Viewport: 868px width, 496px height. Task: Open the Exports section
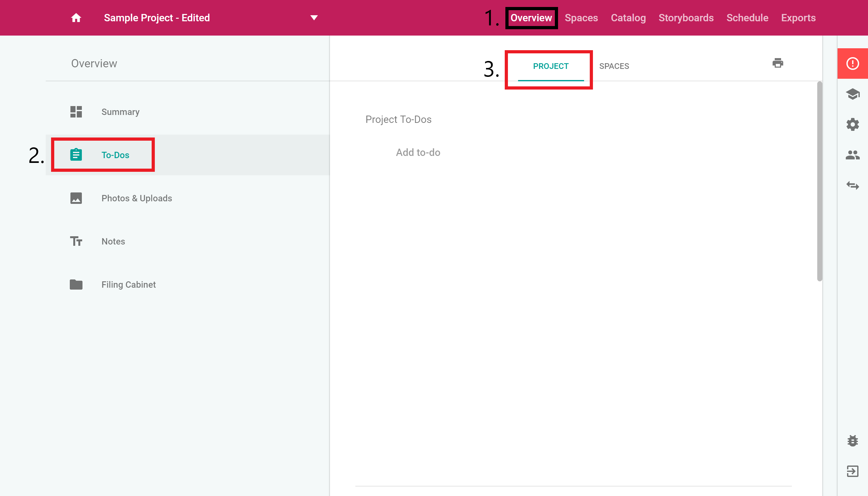click(798, 18)
